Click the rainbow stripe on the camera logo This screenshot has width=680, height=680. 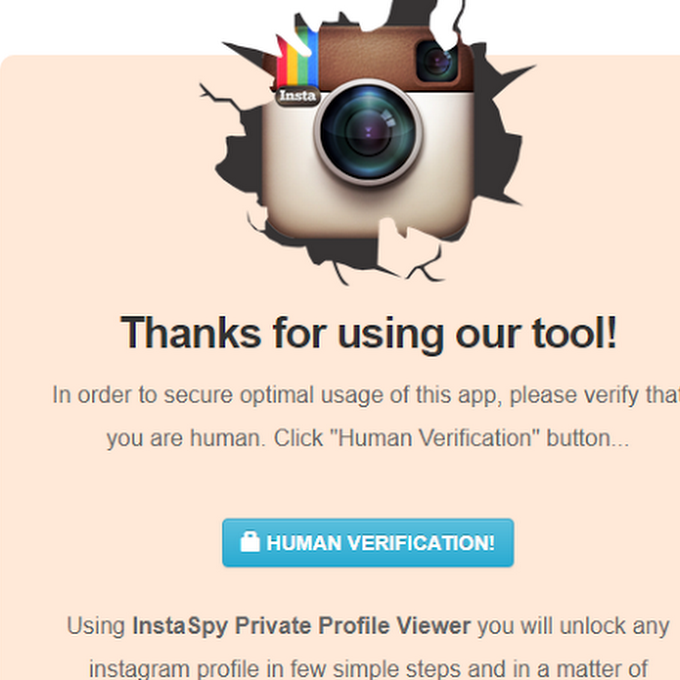coord(297,59)
